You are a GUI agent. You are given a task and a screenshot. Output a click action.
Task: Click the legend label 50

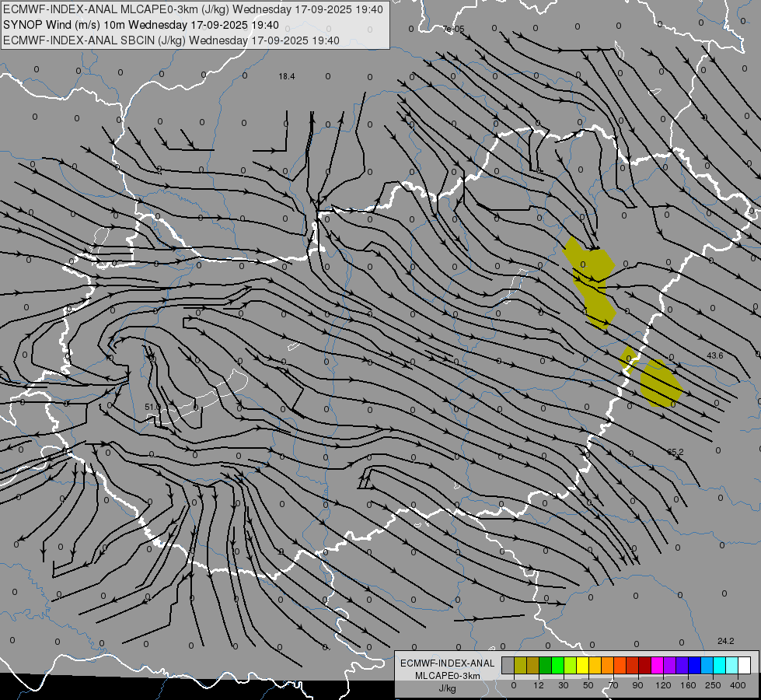point(588,685)
